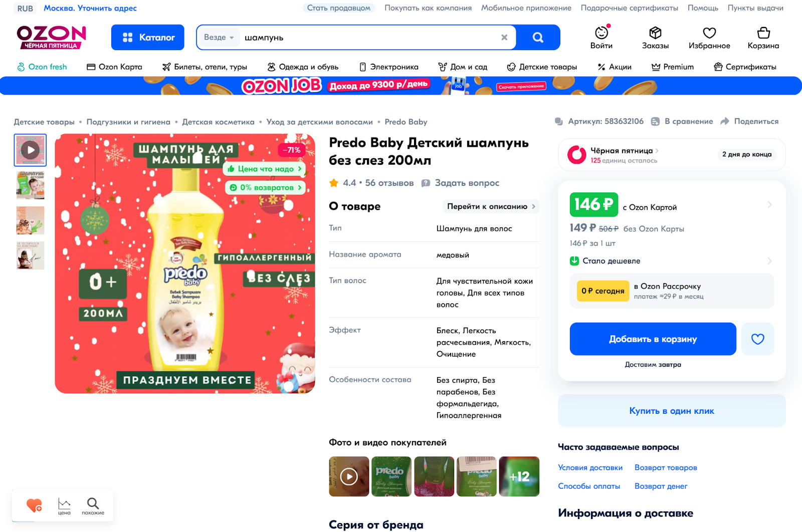Select the second product image thumbnail
Screen dimensions: 802x532
[30, 185]
